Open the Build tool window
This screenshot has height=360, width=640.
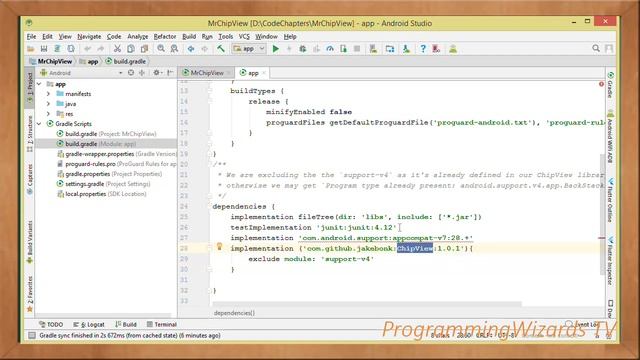pyautogui.click(x=126, y=324)
